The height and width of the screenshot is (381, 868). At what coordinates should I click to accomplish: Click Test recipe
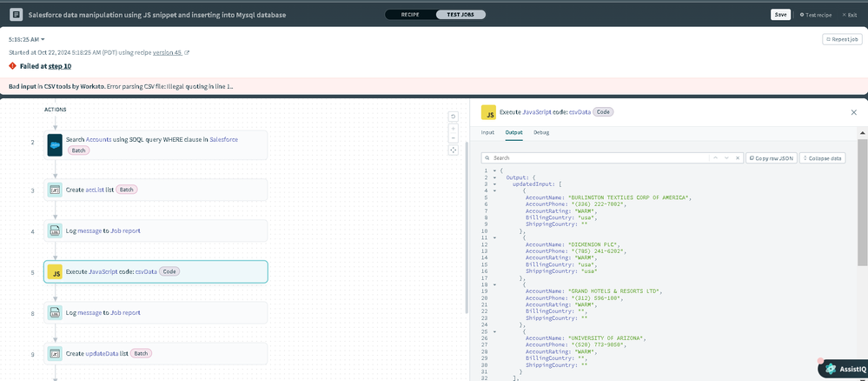[x=815, y=15]
